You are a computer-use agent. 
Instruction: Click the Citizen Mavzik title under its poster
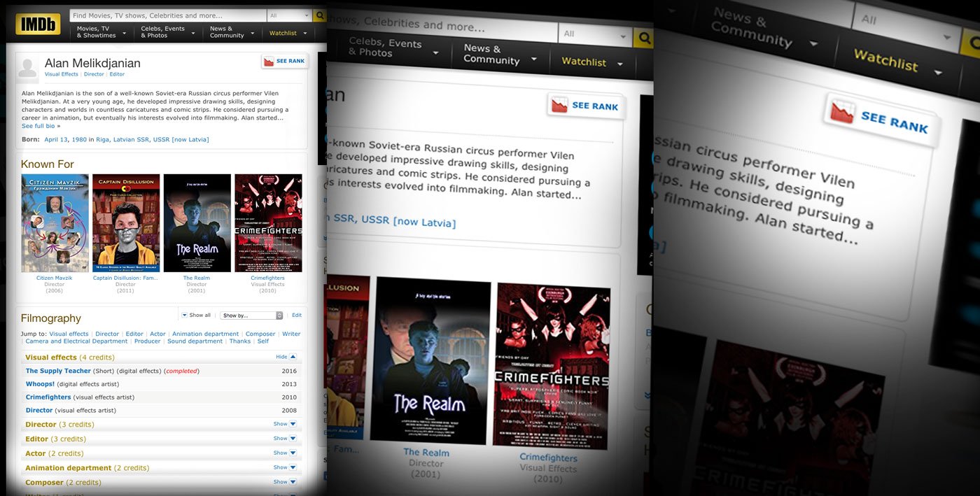pos(55,278)
